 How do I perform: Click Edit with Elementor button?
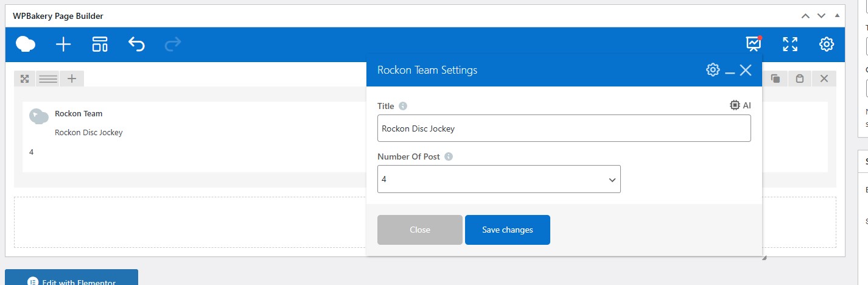[71, 278]
